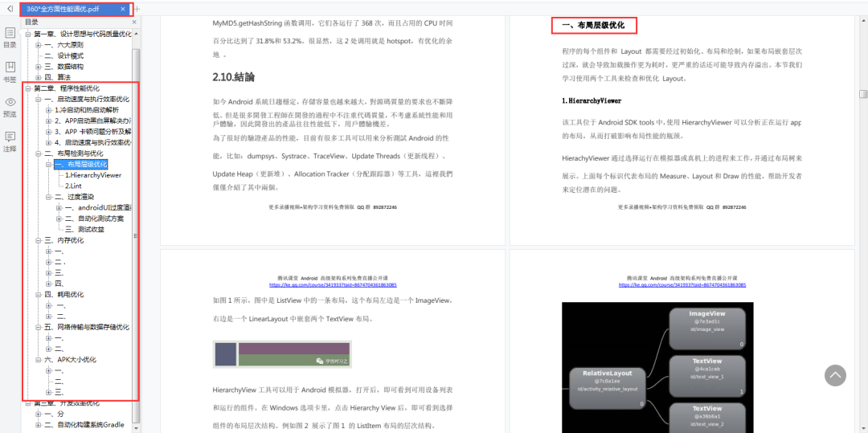868x433 pixels.
Task: Open the 书签 bookmarks panel
Action: [10, 71]
